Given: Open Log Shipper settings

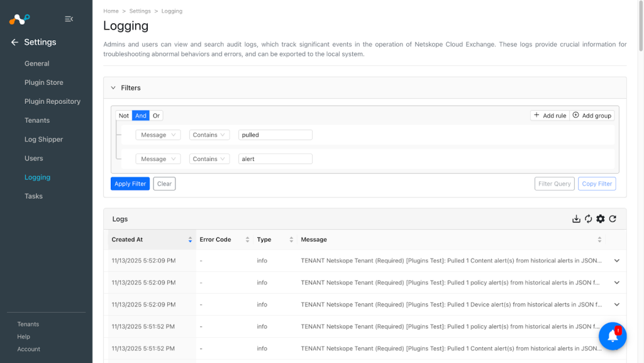Looking at the screenshot, I should [43, 139].
